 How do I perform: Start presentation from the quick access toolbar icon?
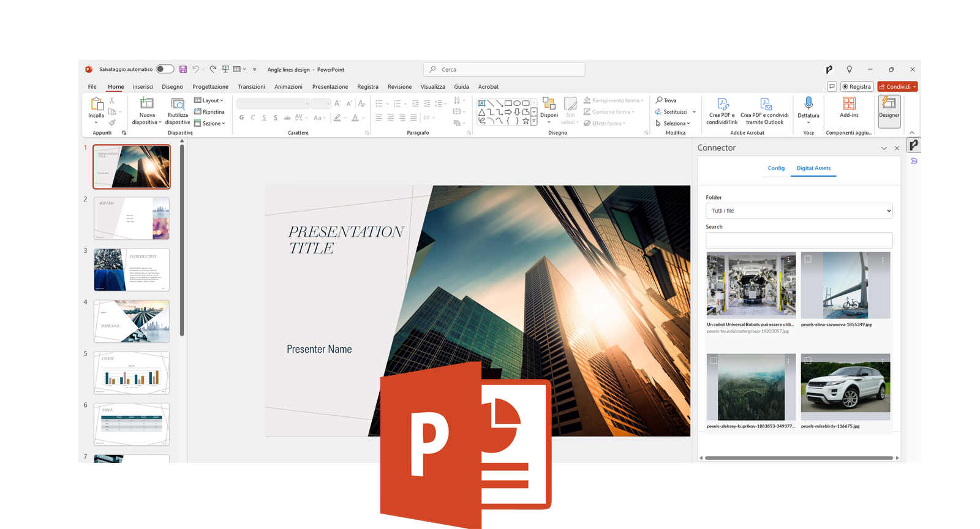(225, 69)
